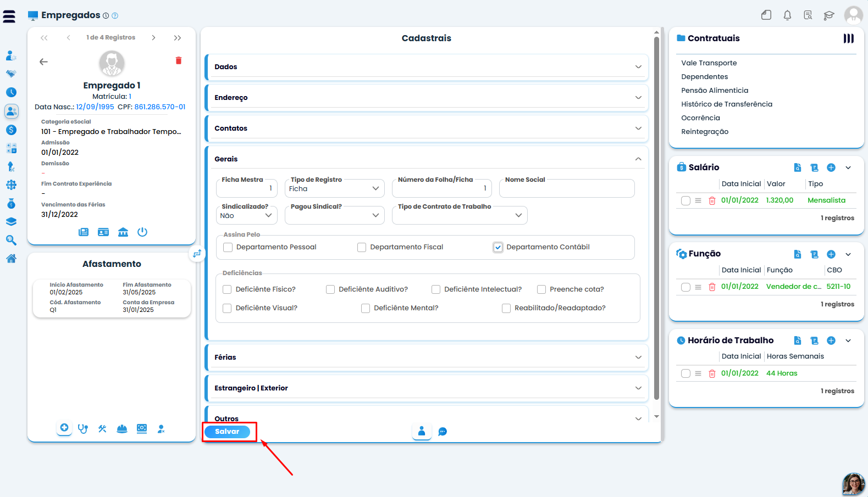
Task: Check Departamento Fiscal checkbox
Action: pos(362,248)
